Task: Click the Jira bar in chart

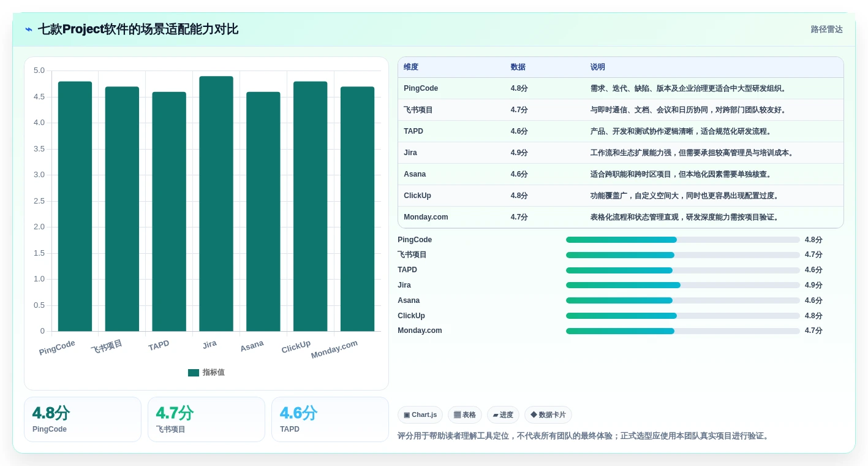Action: tap(216, 204)
